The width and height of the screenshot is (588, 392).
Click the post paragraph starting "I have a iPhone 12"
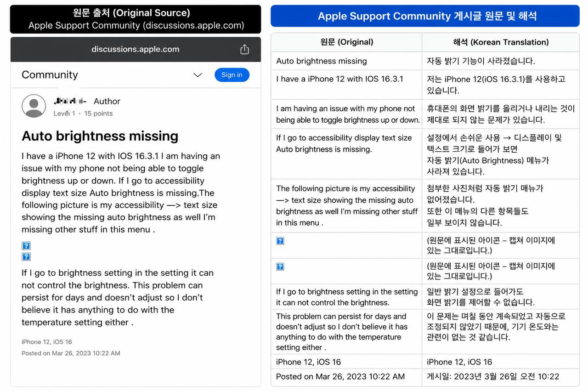(121, 193)
